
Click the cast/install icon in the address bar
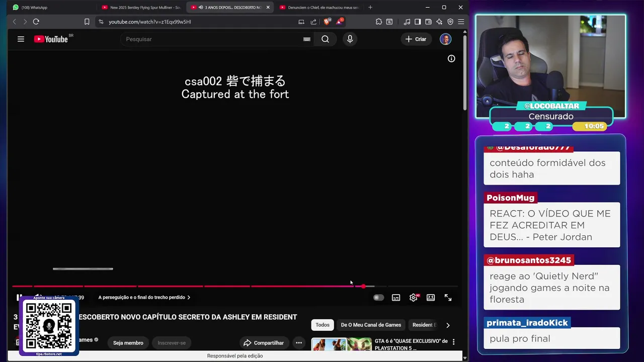[301, 22]
